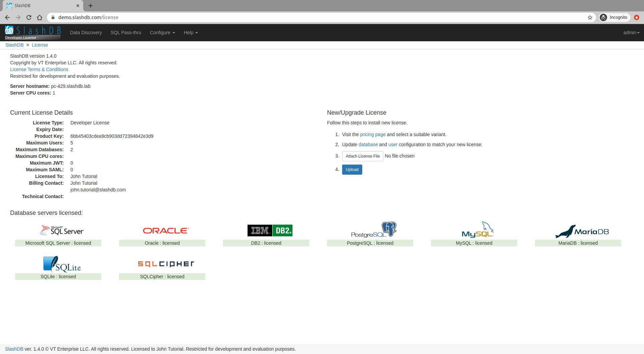Click the product key value

click(112, 136)
